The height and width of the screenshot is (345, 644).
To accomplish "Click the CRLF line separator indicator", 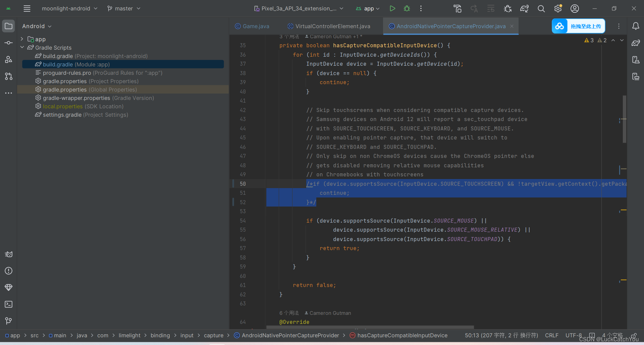I will 552,335.
